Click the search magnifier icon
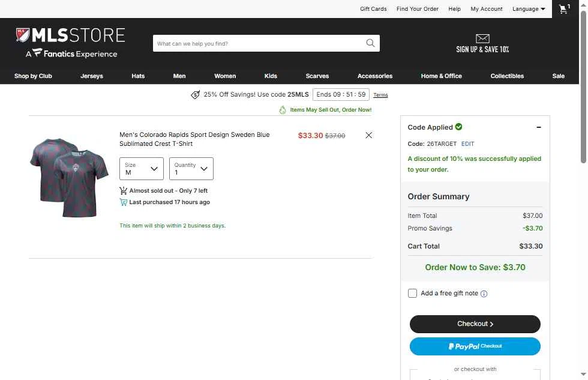 [x=370, y=43]
